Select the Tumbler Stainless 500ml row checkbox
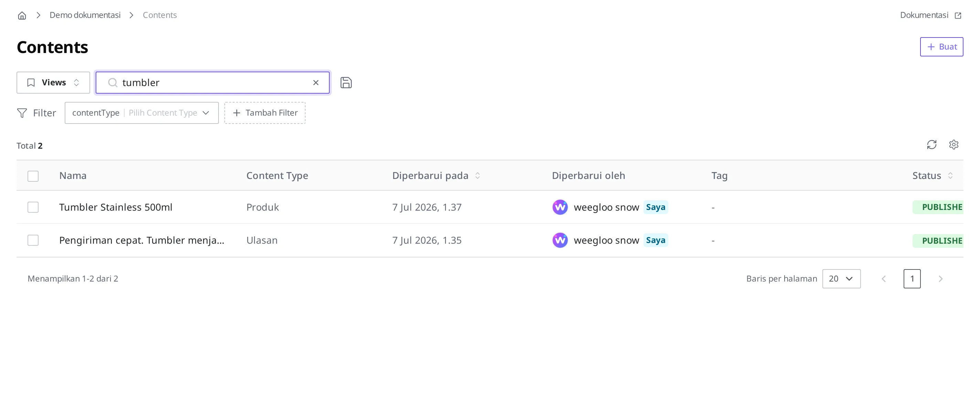This screenshot has width=980, height=413. pos(33,207)
